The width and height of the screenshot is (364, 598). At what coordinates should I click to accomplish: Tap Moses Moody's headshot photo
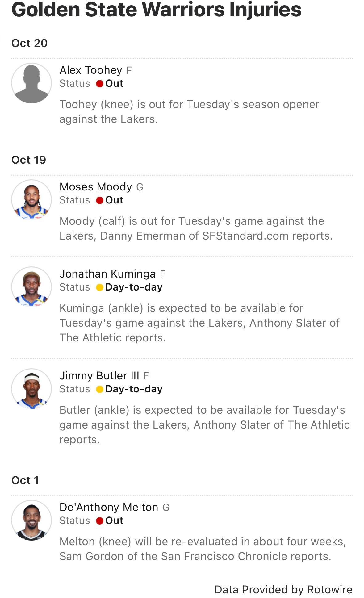pyautogui.click(x=31, y=200)
